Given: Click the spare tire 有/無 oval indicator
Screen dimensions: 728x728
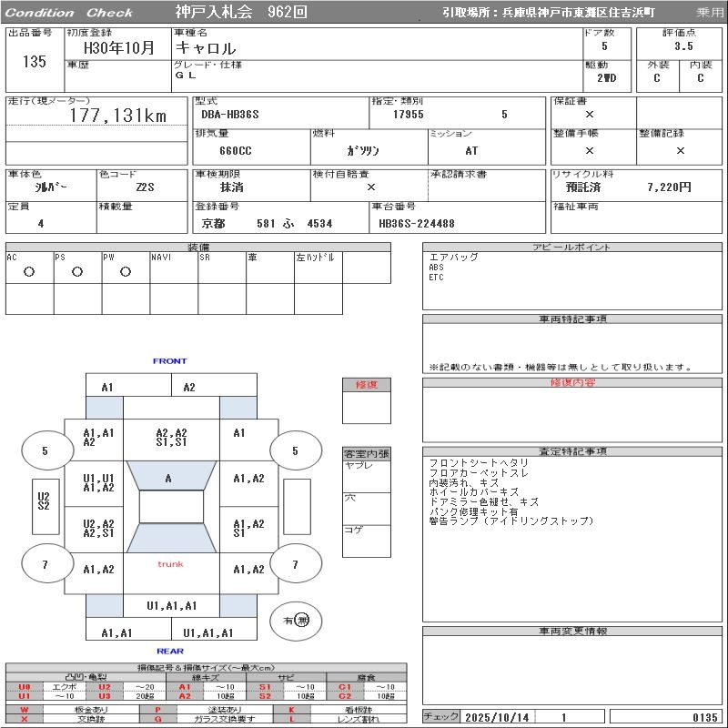Looking at the screenshot, I should [296, 621].
